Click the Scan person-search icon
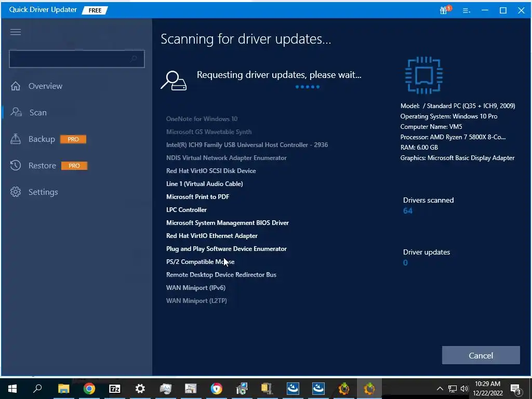Screen dimensions: 532x399 pyautogui.click(x=16, y=112)
